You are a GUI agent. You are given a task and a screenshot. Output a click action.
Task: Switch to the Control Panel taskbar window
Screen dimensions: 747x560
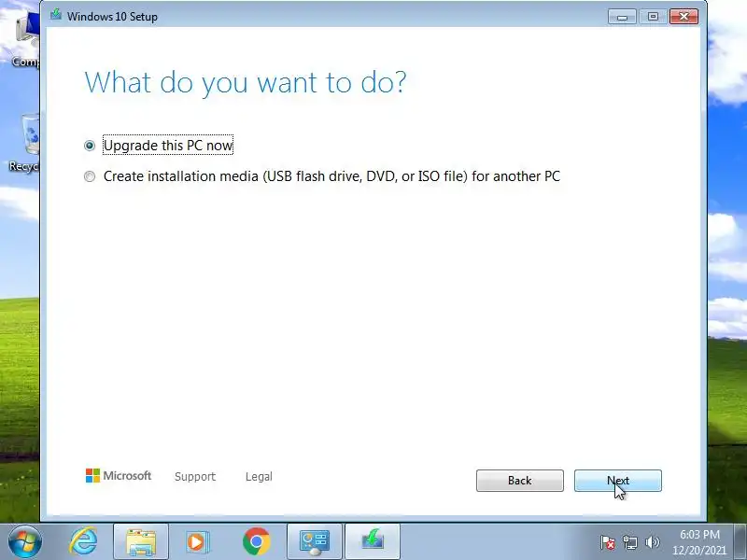coord(315,541)
